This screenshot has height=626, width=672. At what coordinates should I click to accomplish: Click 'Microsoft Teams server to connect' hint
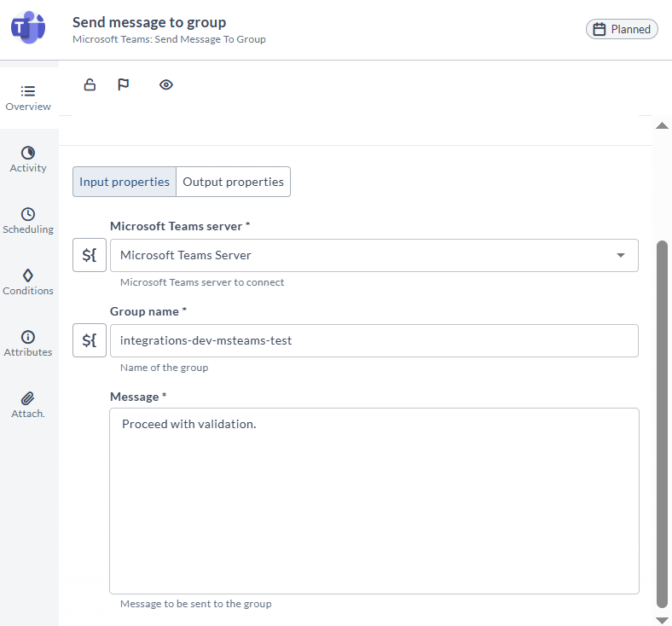click(202, 282)
